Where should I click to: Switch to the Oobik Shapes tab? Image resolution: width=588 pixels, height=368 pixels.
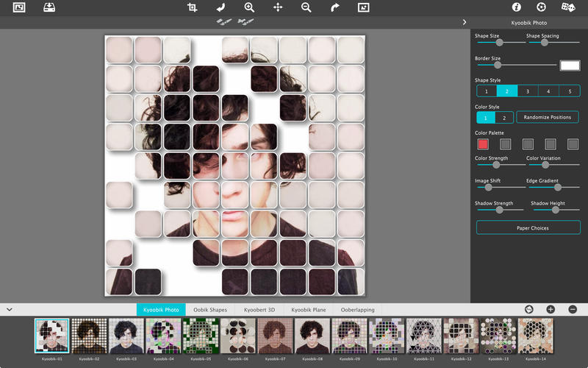(210, 310)
